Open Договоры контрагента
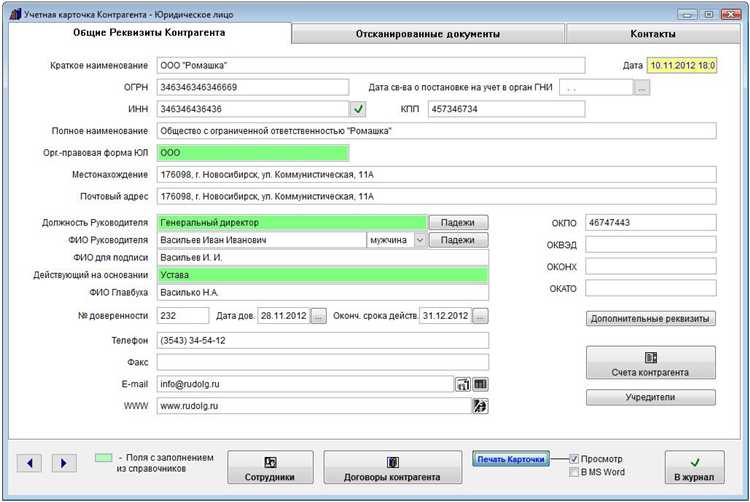Screen dimensions: 750x502 392,467
